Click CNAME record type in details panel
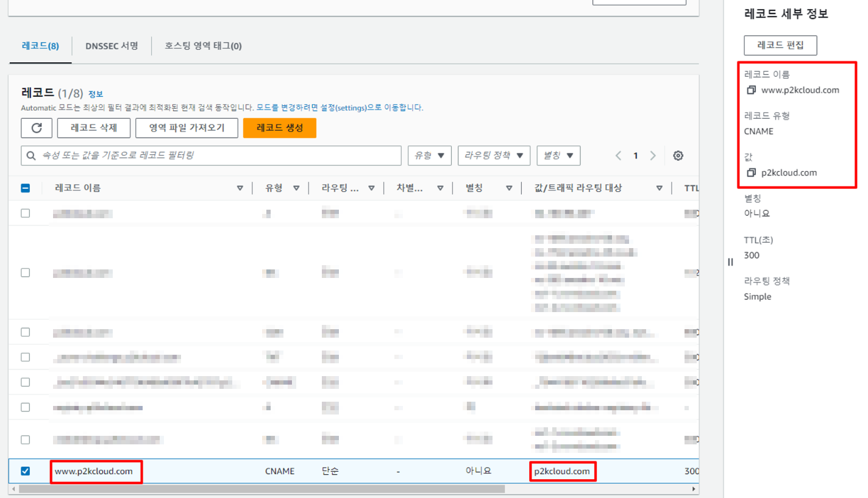 759,131
